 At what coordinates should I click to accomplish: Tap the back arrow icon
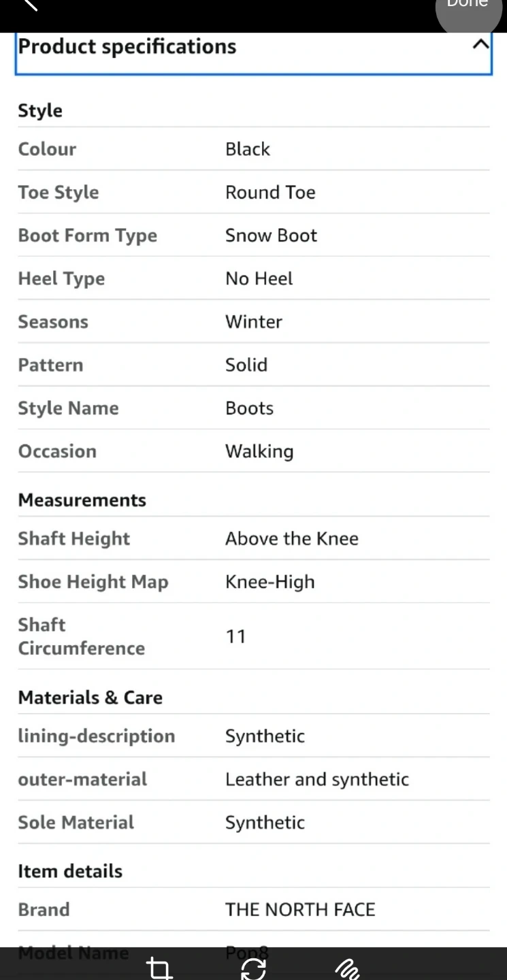coord(29,4)
